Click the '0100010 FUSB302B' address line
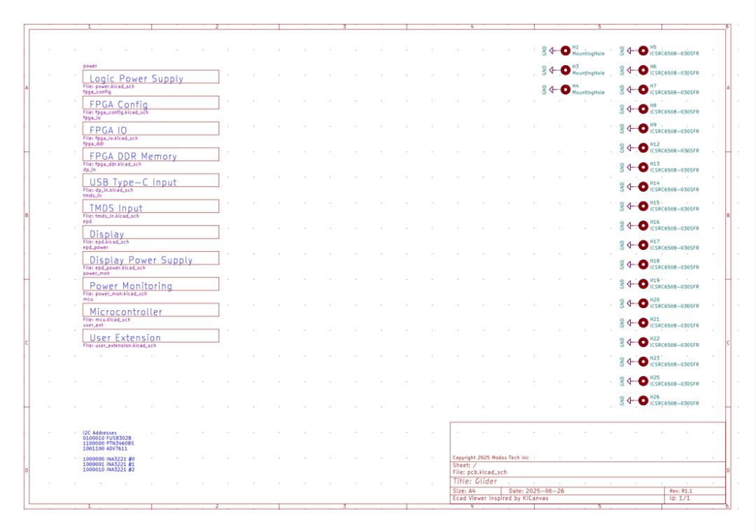The image size is (756, 532). coord(107,438)
